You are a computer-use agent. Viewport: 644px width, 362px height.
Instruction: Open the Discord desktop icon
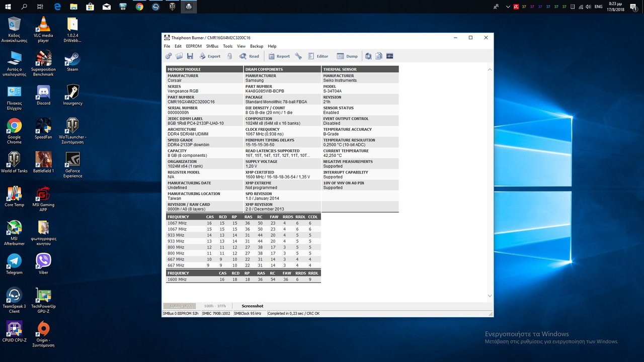tap(43, 96)
